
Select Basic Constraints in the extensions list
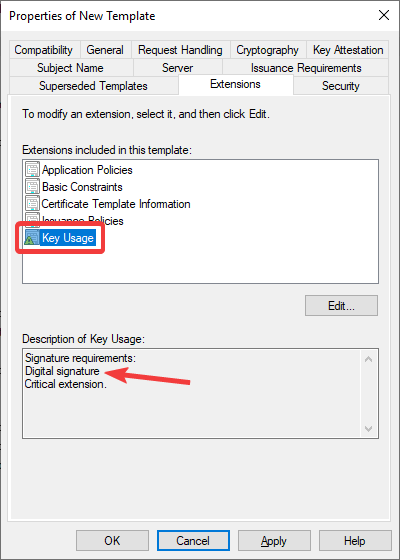82,187
